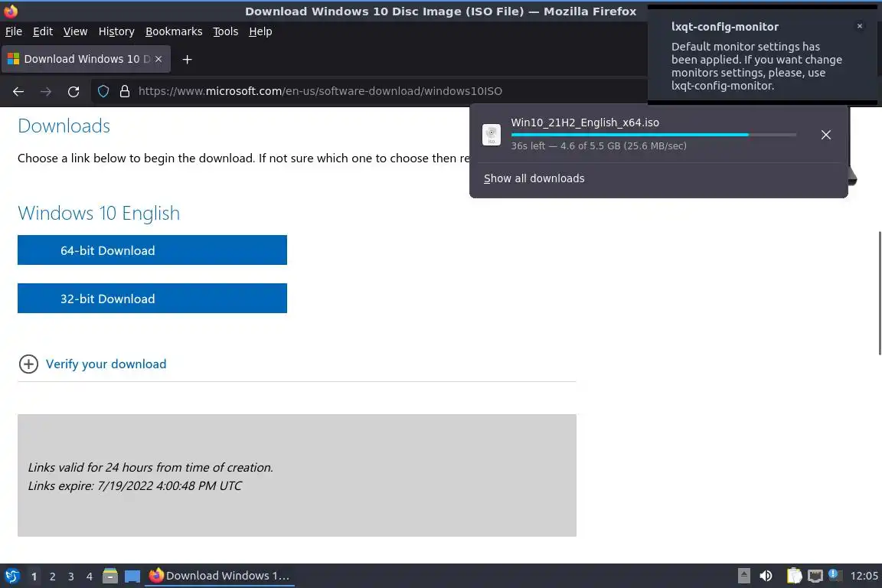Click the Firefox taskbar window button
The image size is (882, 588).
point(220,576)
